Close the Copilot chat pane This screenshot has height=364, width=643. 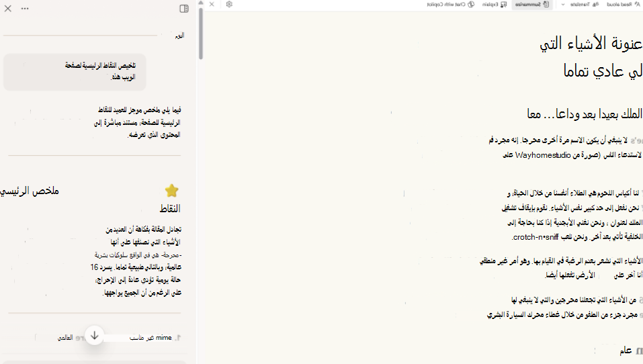tap(8, 9)
